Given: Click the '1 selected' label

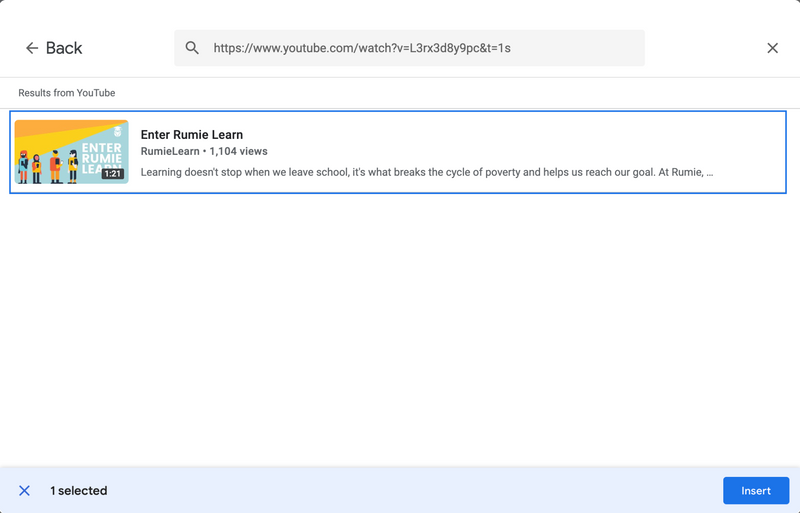Looking at the screenshot, I should (x=79, y=491).
